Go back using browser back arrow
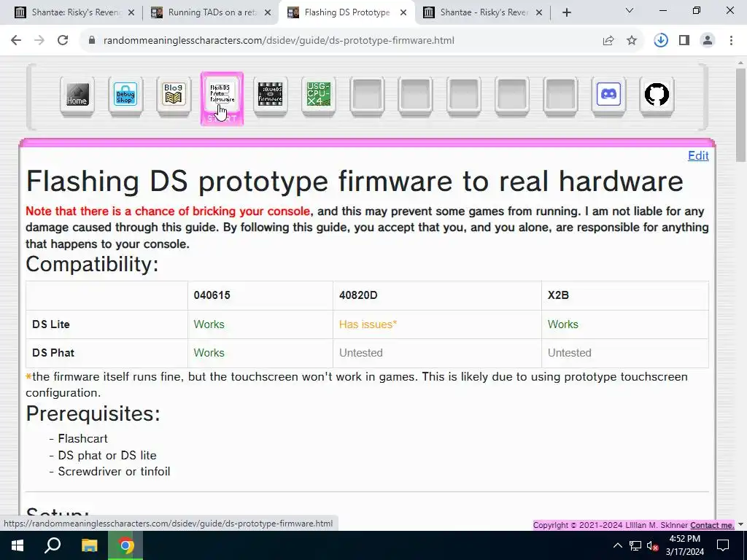This screenshot has height=560, width=747. 16,41
